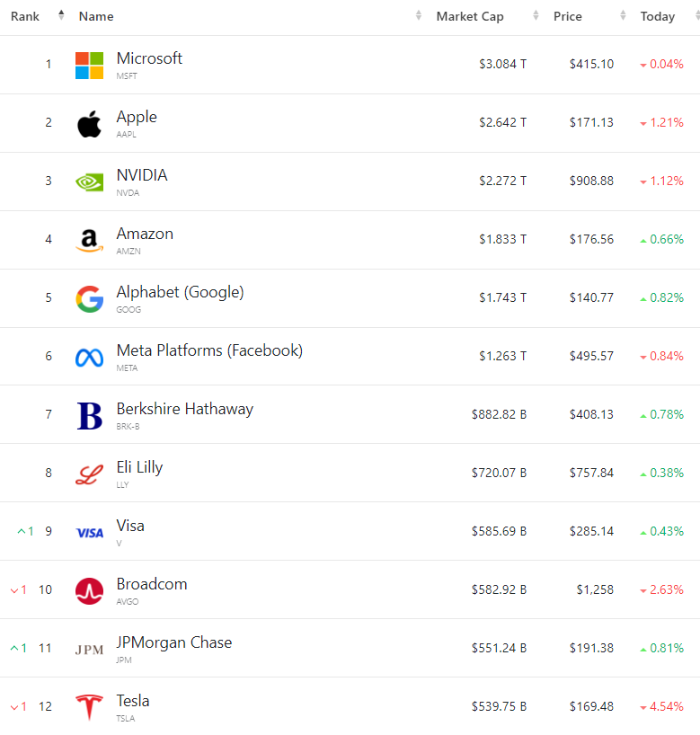Screen dimensions: 700x735
Task: Sort table by Rank column
Action: [x=25, y=16]
